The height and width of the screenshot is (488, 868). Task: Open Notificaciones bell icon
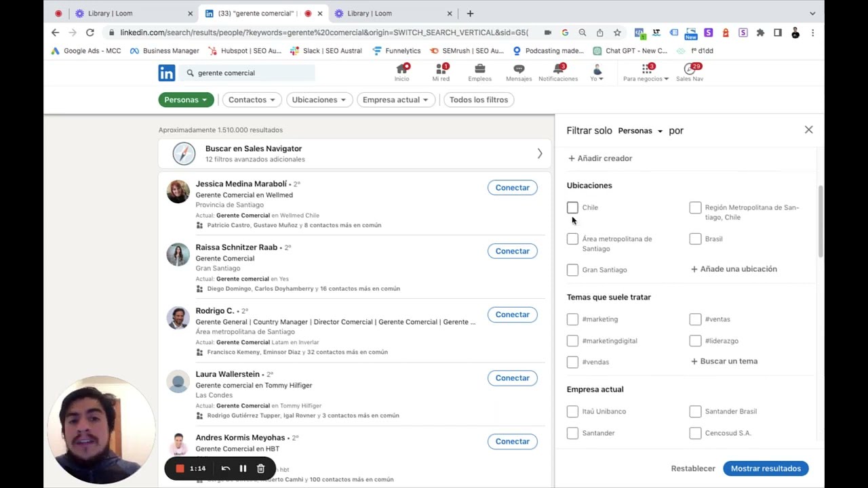(x=558, y=73)
